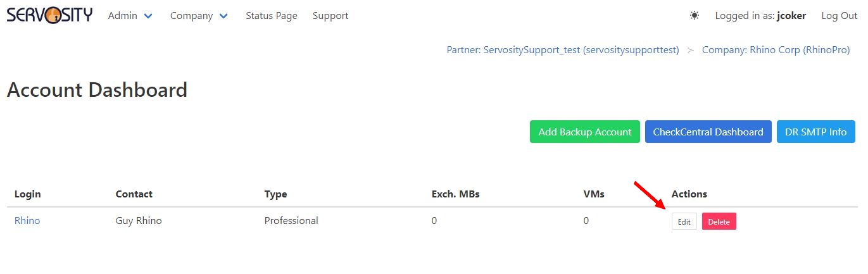Click the chevron beside Company

click(x=223, y=16)
